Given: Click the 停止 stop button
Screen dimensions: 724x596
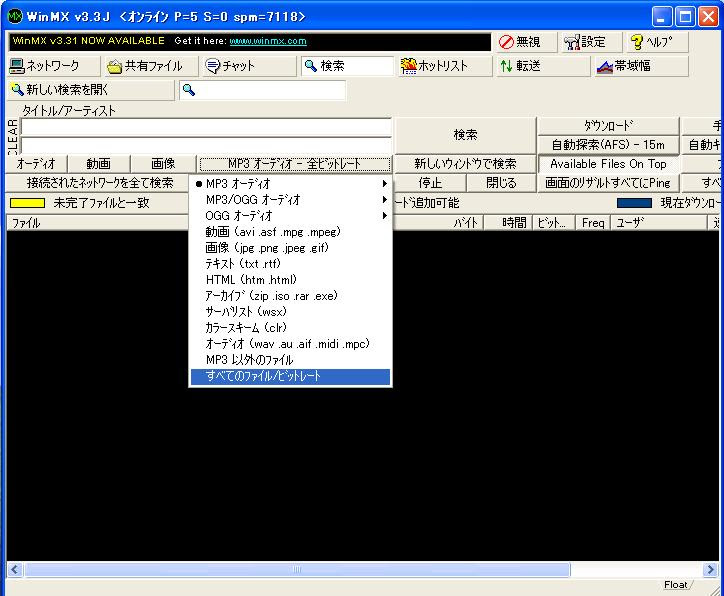Looking at the screenshot, I should tap(430, 183).
